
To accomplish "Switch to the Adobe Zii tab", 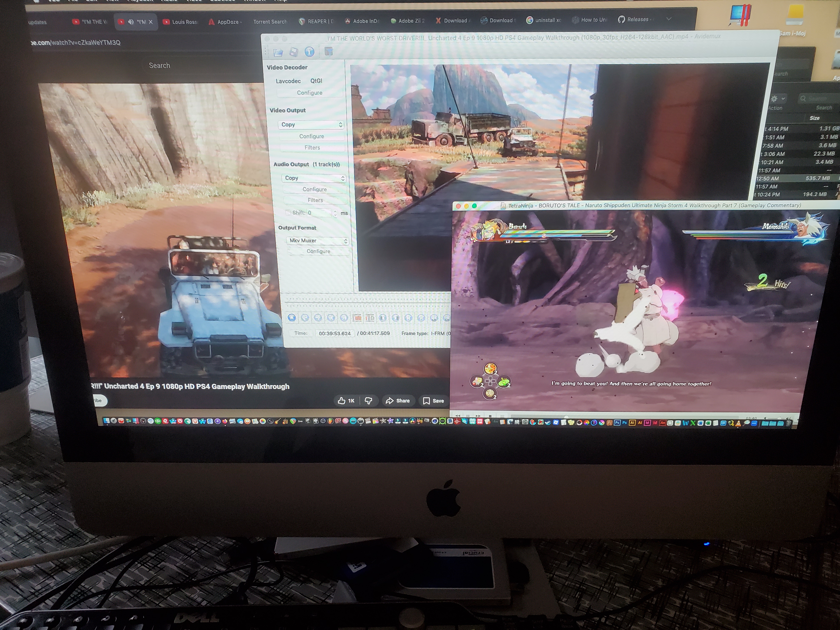I will tap(408, 21).
